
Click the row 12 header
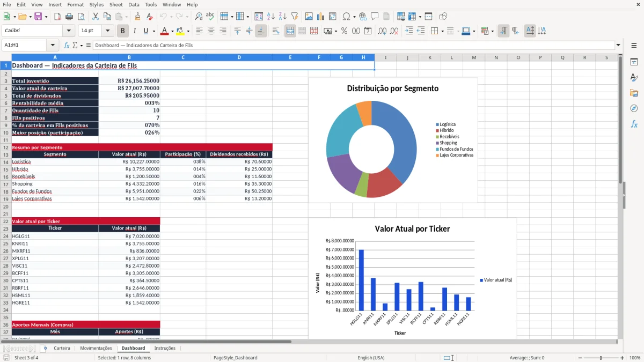coord(5,147)
